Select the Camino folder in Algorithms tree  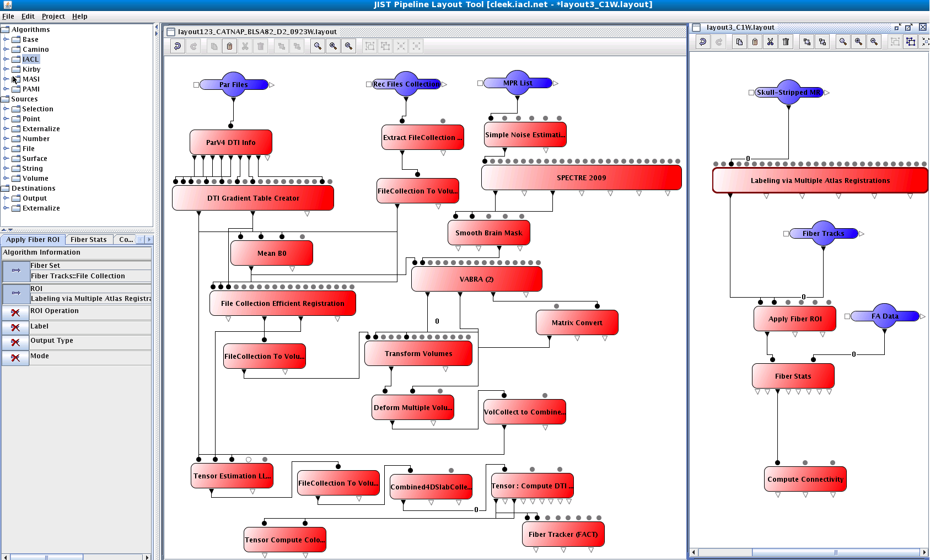click(35, 50)
